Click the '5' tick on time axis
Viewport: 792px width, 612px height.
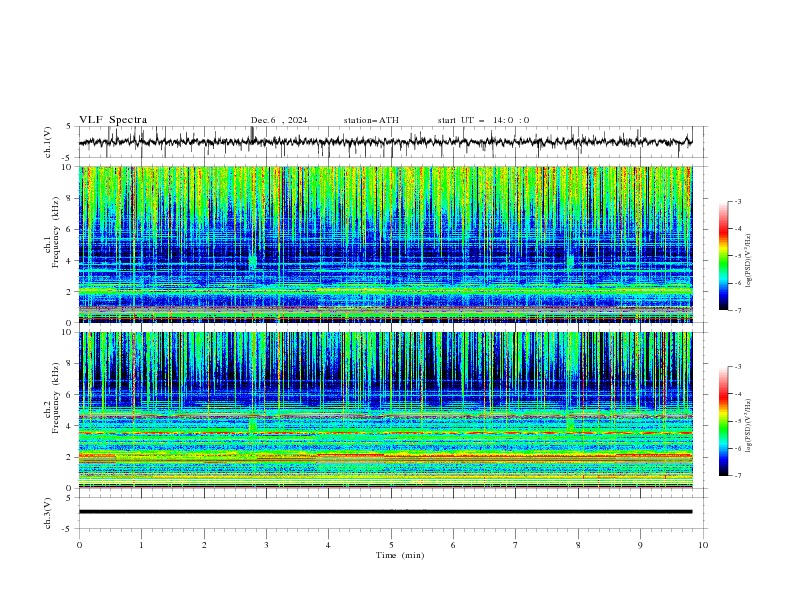pyautogui.click(x=391, y=545)
